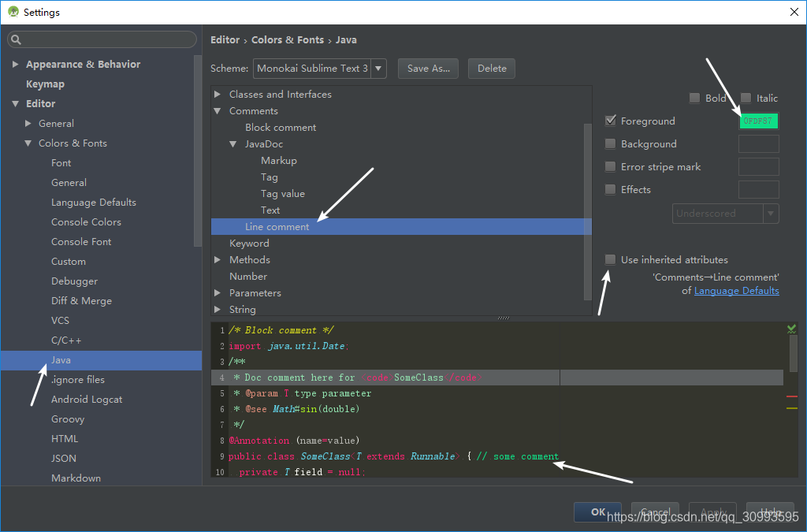Click Colors & Fonts breadcrumb
Viewport: 807px width, 532px height.
pyautogui.click(x=288, y=39)
